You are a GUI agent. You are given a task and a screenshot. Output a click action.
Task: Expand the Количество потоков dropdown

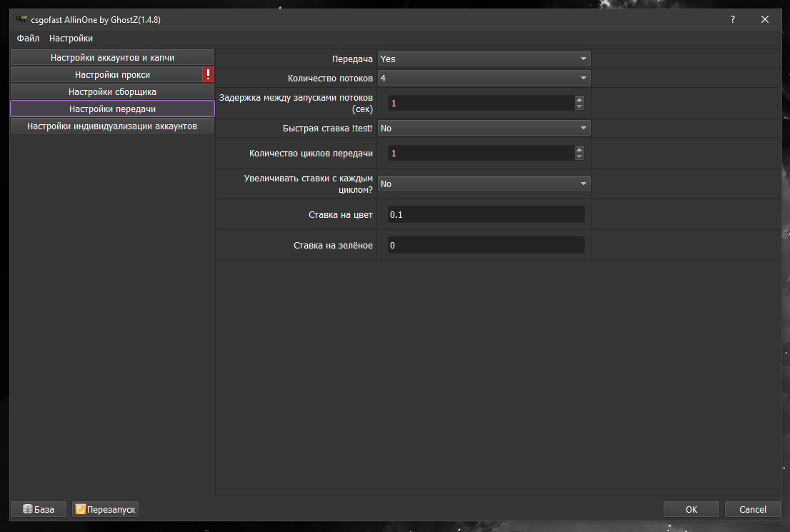click(484, 78)
